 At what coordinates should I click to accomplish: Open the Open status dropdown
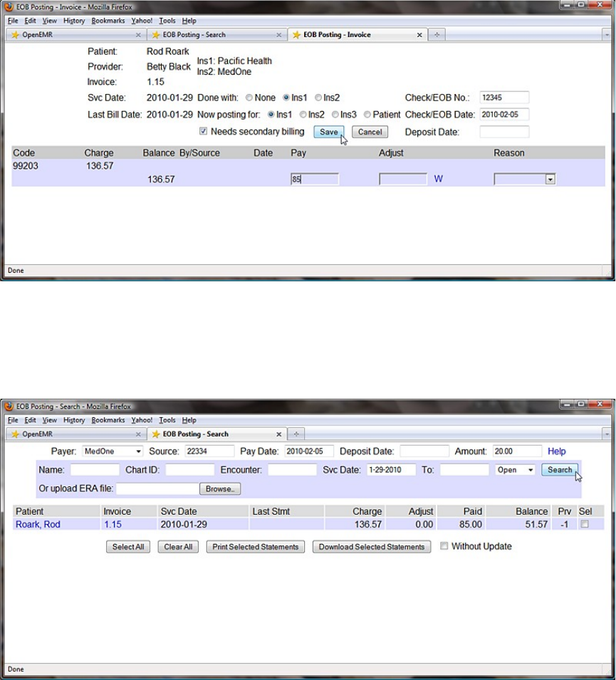click(x=515, y=470)
